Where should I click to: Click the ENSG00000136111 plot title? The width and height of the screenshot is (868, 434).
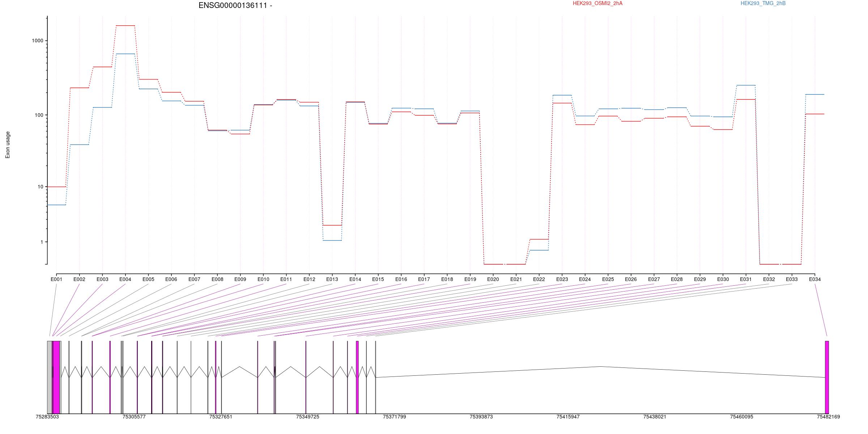[235, 5]
